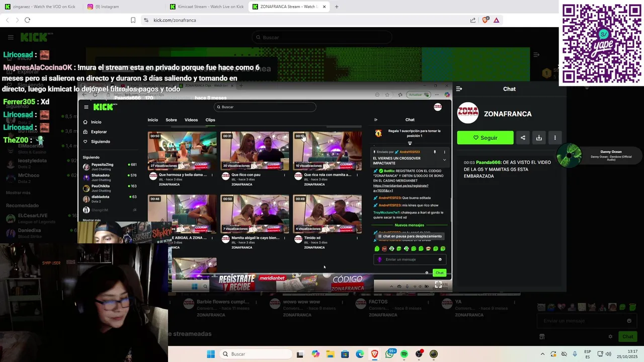
Task: Play the 'Que ñico con pau' clip thumbnail
Action: click(x=255, y=151)
